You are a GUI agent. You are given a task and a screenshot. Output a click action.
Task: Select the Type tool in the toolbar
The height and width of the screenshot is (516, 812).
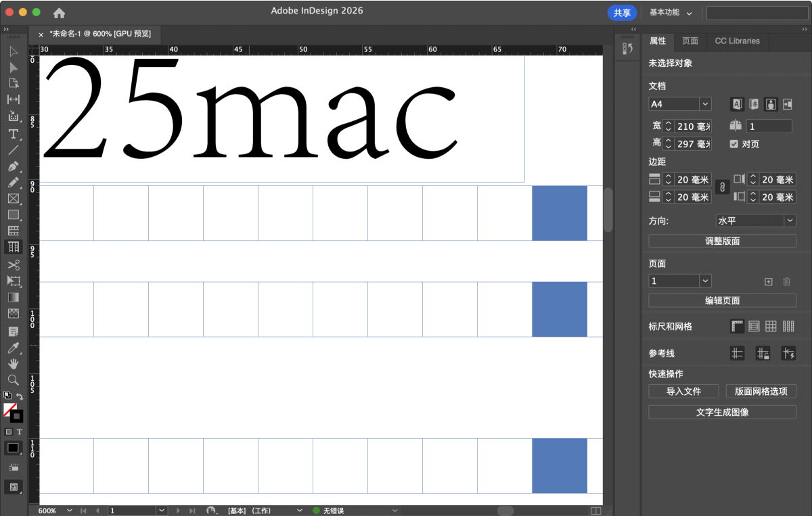click(13, 134)
